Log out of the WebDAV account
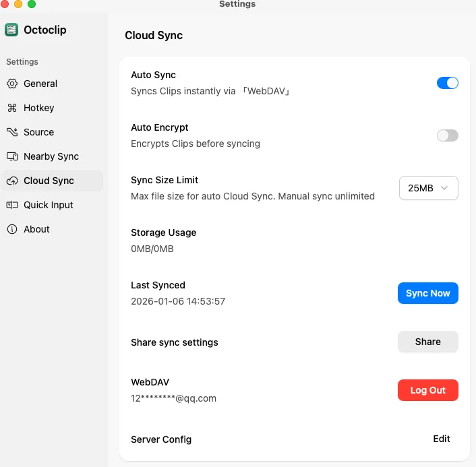The height and width of the screenshot is (467, 476). [x=427, y=390]
